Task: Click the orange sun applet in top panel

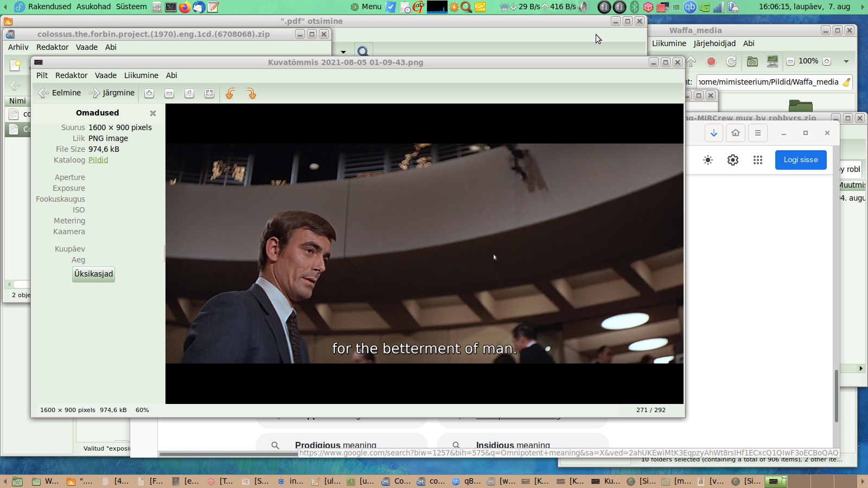Action: [454, 7]
